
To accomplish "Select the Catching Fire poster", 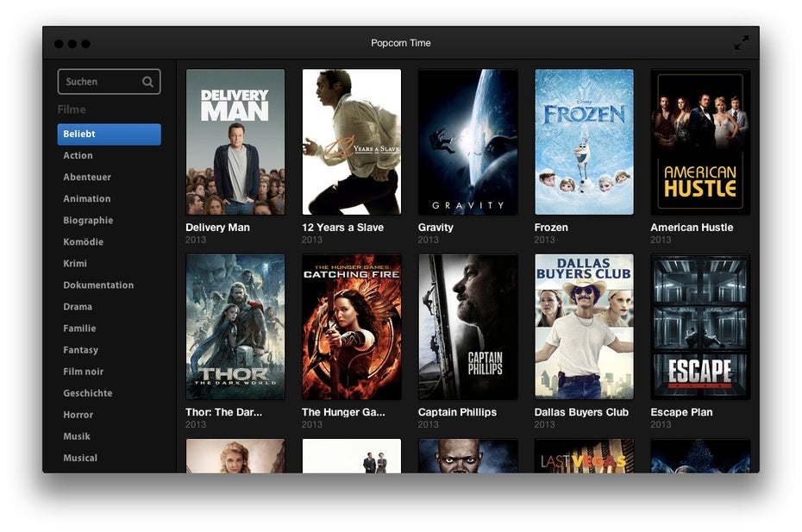I will click(x=351, y=327).
